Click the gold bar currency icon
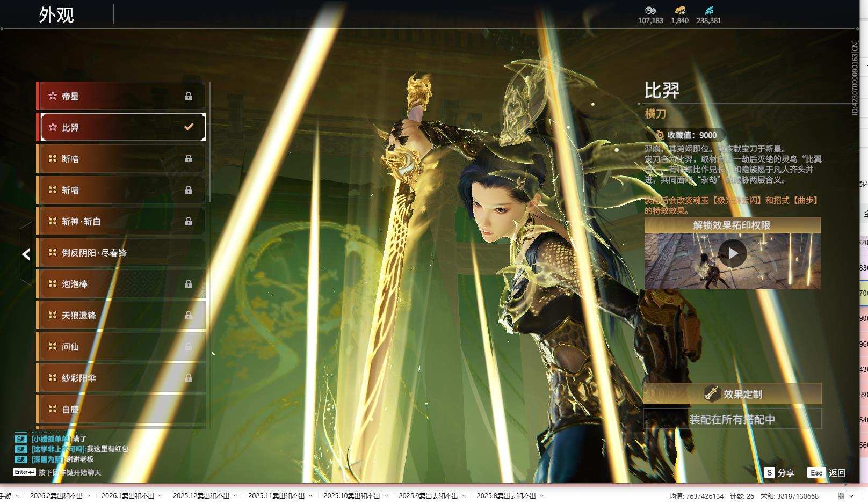Screen dimensions: 868x504 pos(679,10)
